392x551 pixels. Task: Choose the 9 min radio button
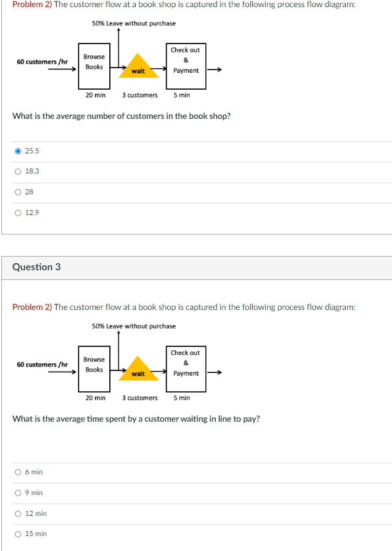(x=18, y=493)
